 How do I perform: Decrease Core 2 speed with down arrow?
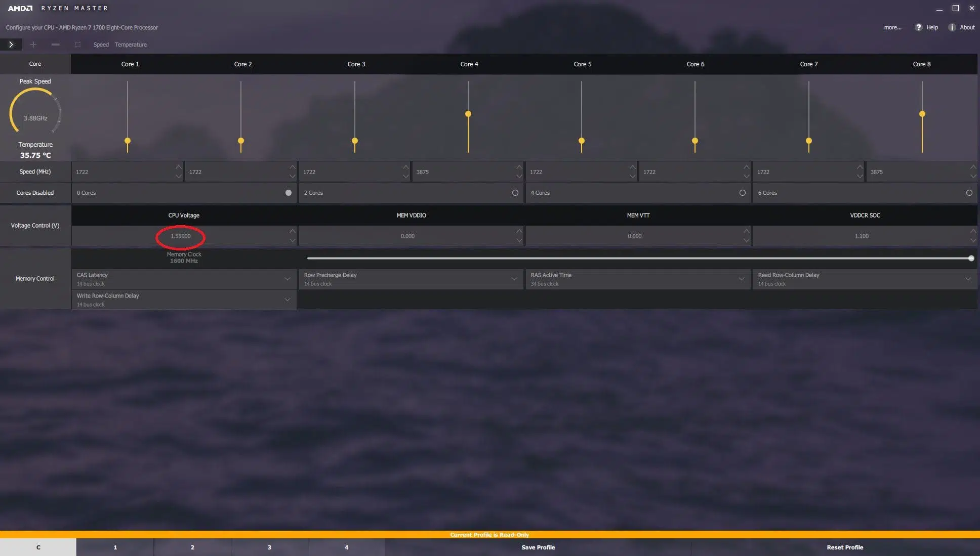[x=292, y=176]
